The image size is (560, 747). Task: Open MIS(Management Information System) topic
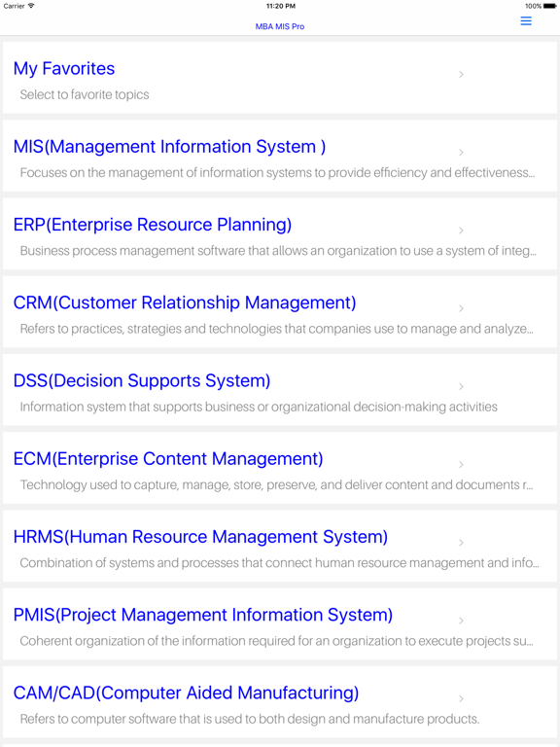click(169, 147)
